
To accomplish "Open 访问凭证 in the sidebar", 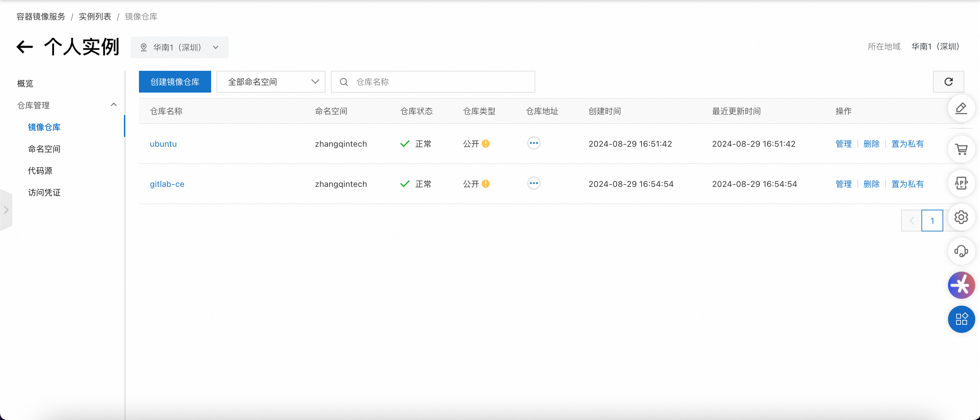I will coord(44,193).
